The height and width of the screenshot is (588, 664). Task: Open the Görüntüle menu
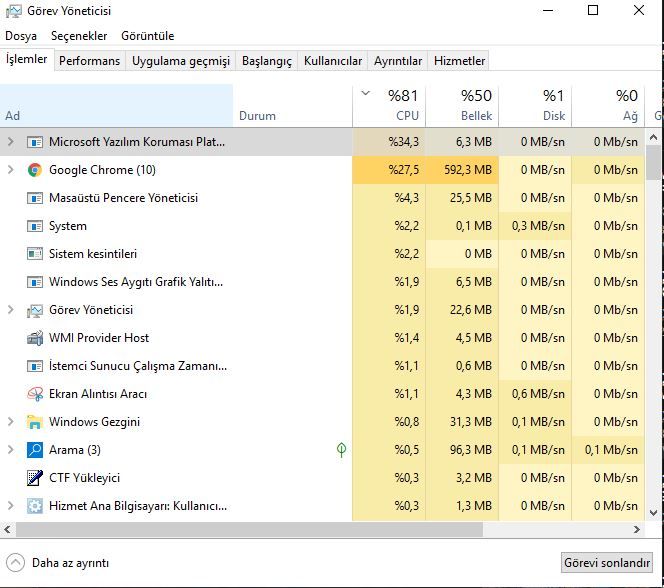click(x=147, y=36)
